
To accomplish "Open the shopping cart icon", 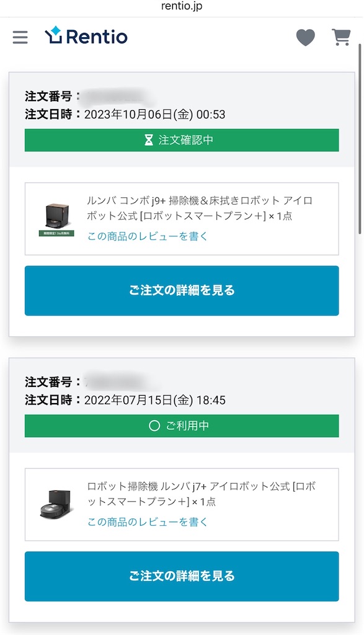I will point(340,37).
